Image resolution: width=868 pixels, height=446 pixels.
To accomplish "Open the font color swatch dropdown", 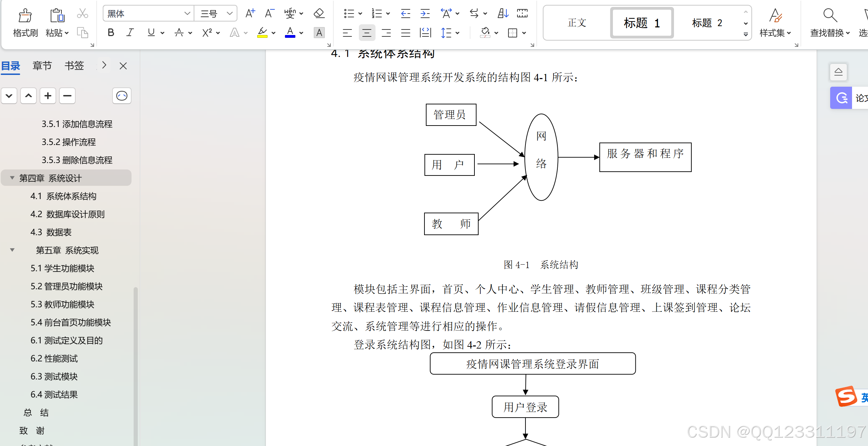I will point(301,33).
